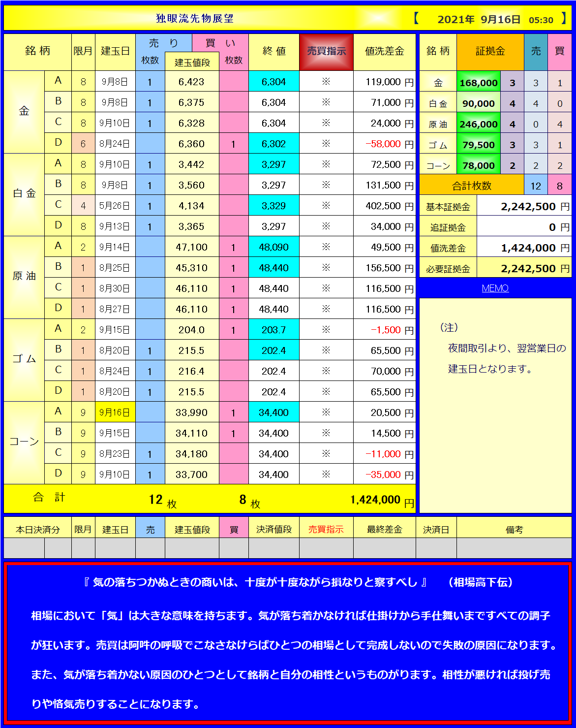The image size is (576, 728).
Task: Click the 原油 commodity group cell
Action: (x=24, y=278)
